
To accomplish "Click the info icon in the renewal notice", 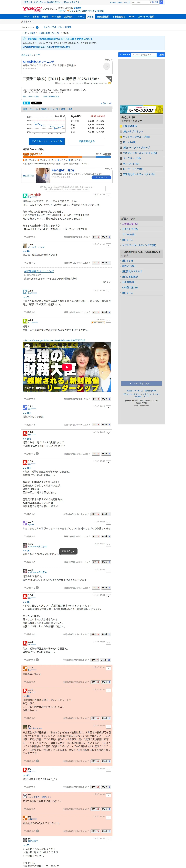I will pyautogui.click(x=24, y=39).
